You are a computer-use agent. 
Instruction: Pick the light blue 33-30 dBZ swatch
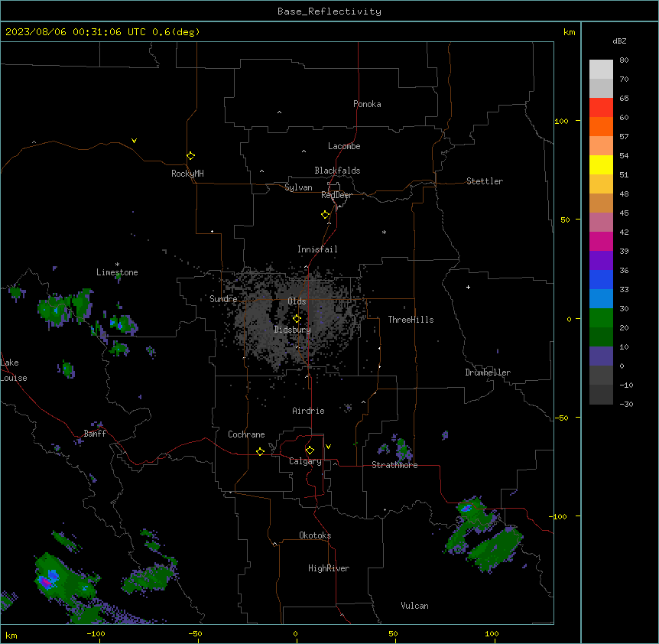point(601,299)
